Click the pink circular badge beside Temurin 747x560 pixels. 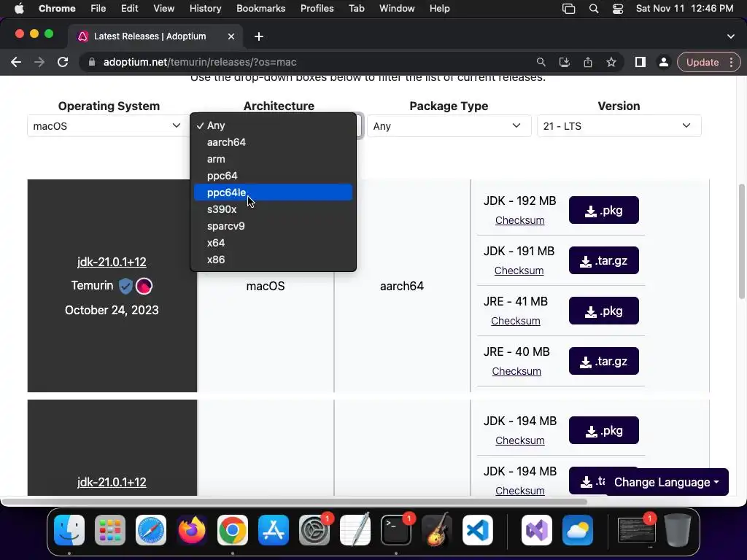[x=144, y=286]
